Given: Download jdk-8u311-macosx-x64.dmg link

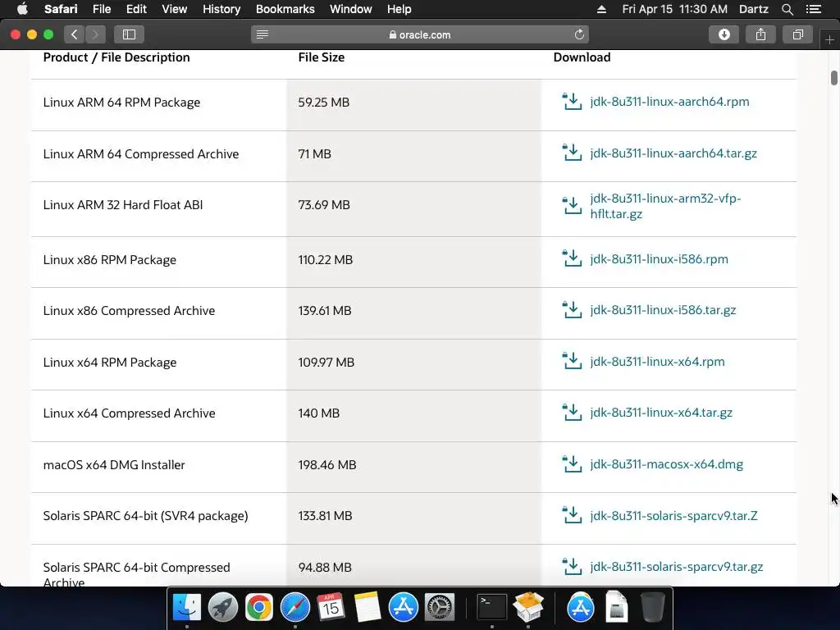Looking at the screenshot, I should click(x=666, y=464).
